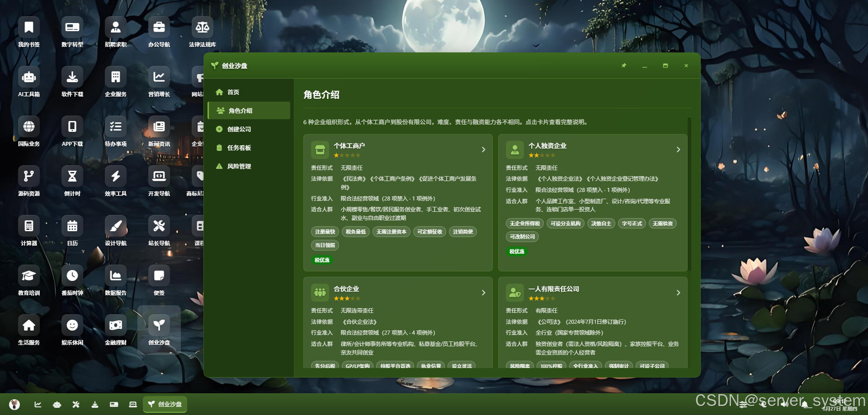Launch the 计算器 desktop app

point(29,230)
